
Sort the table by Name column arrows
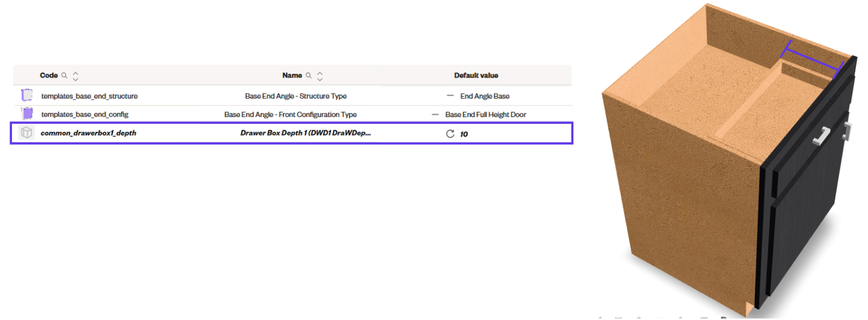click(320, 76)
